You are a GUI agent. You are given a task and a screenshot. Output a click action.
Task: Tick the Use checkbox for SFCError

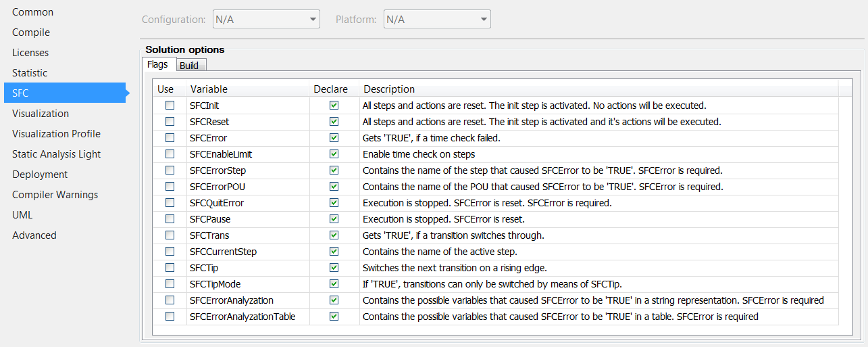[170, 138]
